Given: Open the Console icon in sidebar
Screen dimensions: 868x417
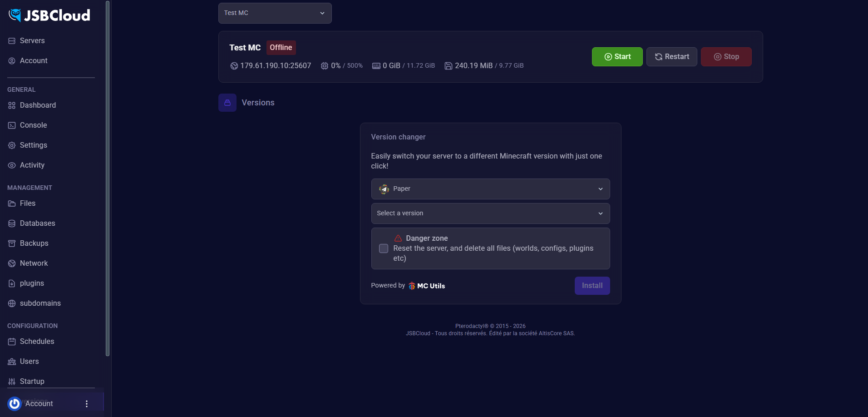Looking at the screenshot, I should (x=12, y=125).
